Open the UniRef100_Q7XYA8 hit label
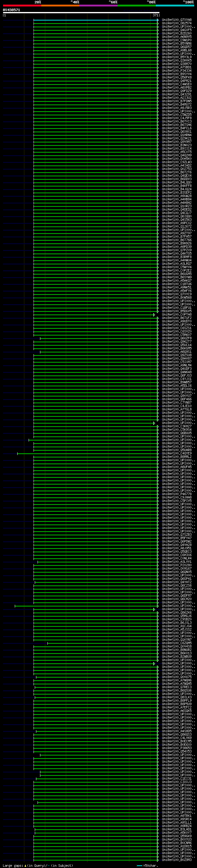Image resolution: width=197 pixels, height=868 pixels. [177, 20]
